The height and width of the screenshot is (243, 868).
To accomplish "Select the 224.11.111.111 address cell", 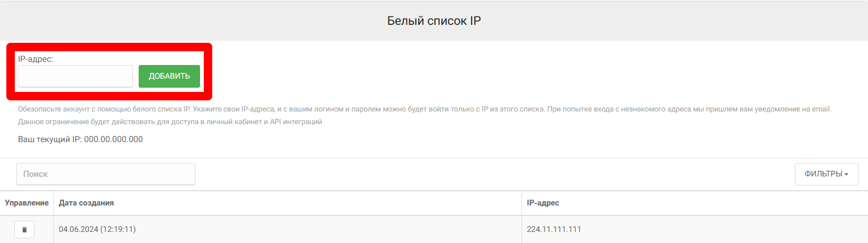I will pyautogui.click(x=554, y=229).
